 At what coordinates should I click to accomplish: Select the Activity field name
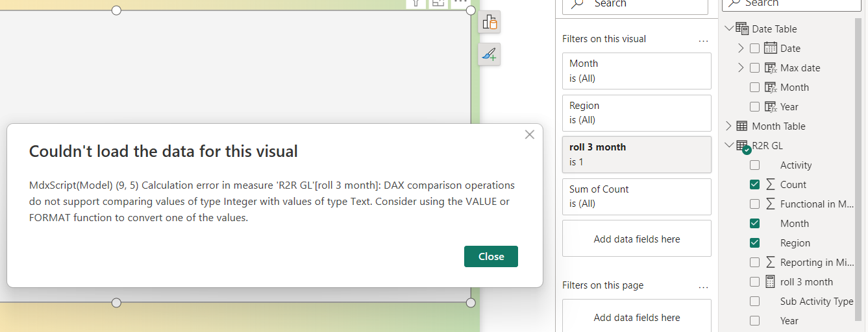pyautogui.click(x=796, y=165)
